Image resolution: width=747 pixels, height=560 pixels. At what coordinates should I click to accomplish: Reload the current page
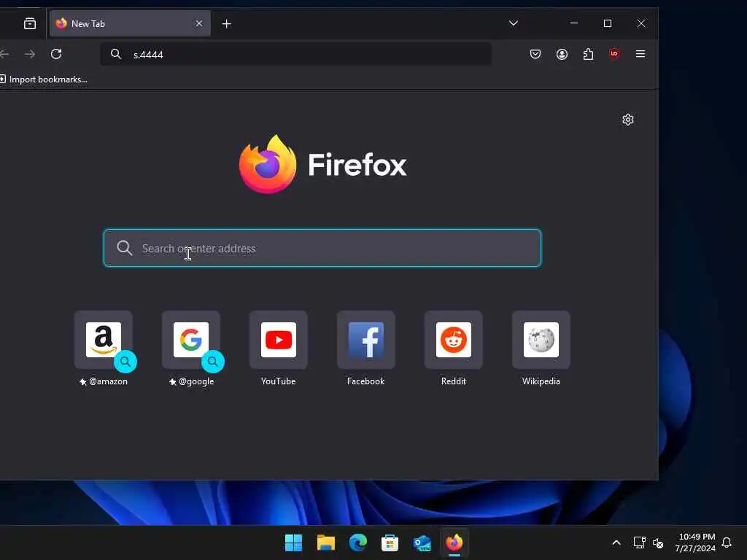[56, 54]
